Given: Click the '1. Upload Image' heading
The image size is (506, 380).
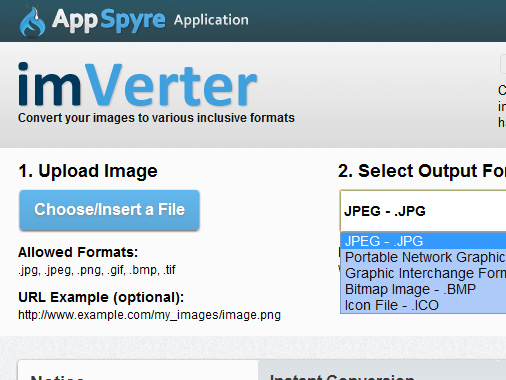Looking at the screenshot, I should [88, 171].
